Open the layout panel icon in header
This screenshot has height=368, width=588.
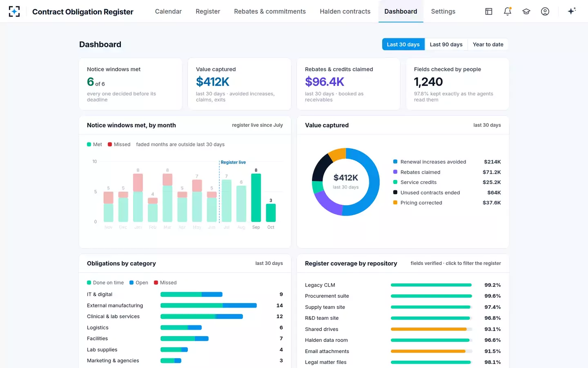(x=489, y=11)
